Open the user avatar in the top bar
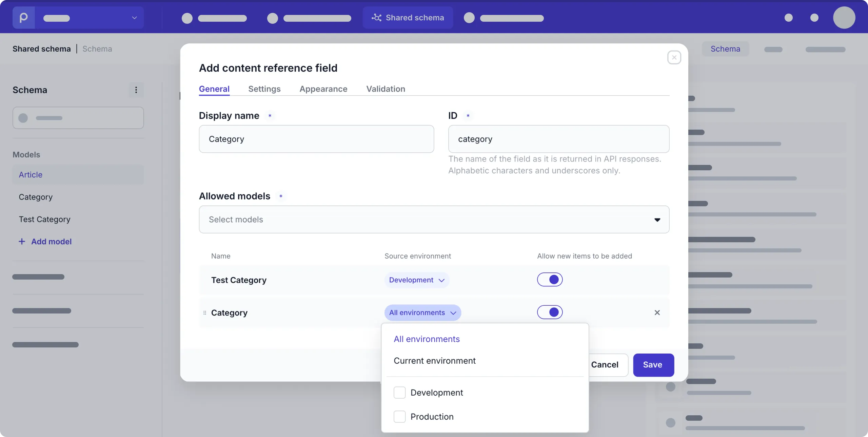Viewport: 868px width, 437px height. (x=844, y=18)
